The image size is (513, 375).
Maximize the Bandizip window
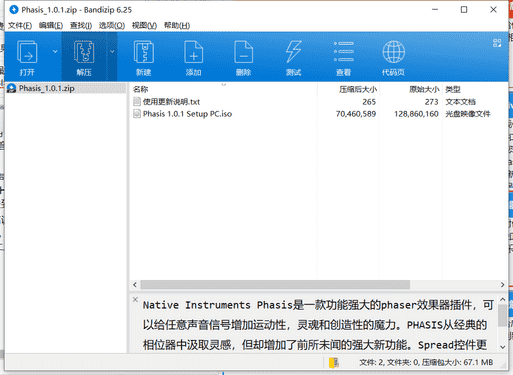coord(464,10)
